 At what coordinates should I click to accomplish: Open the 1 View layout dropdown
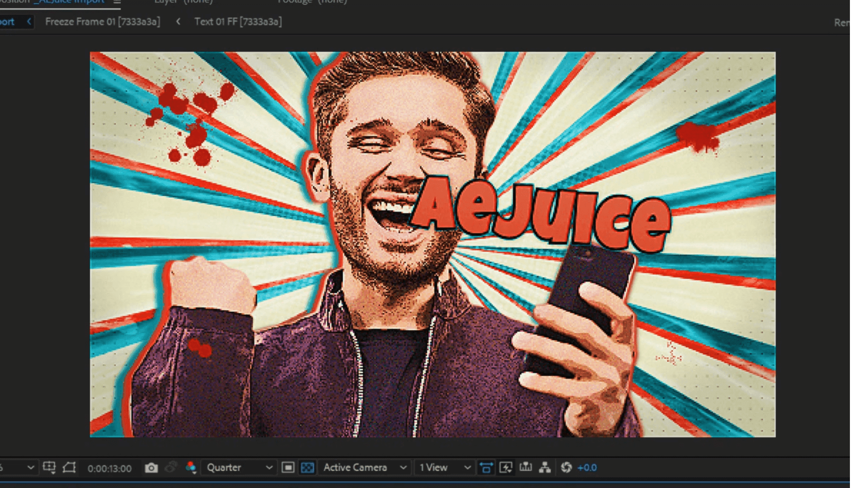[445, 468]
